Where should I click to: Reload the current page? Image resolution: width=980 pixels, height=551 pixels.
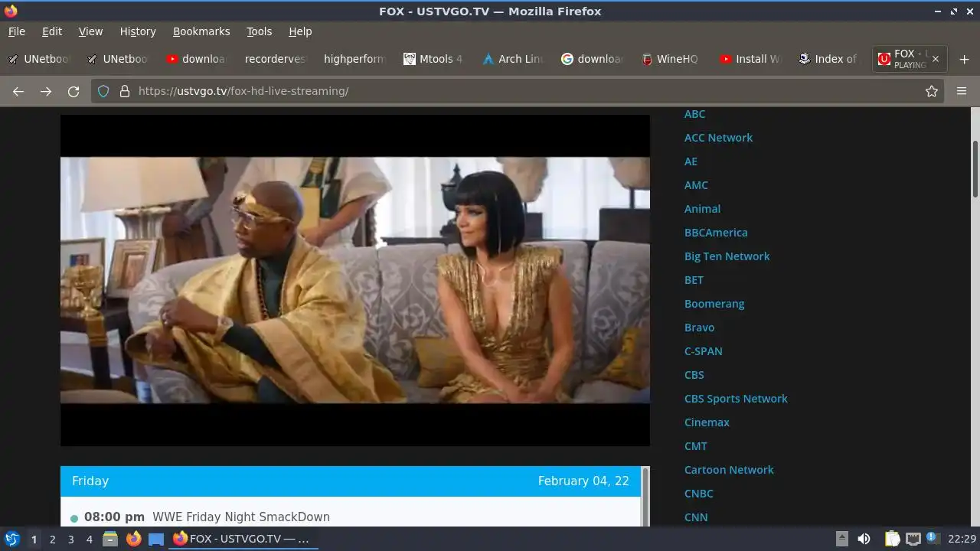coord(73,91)
